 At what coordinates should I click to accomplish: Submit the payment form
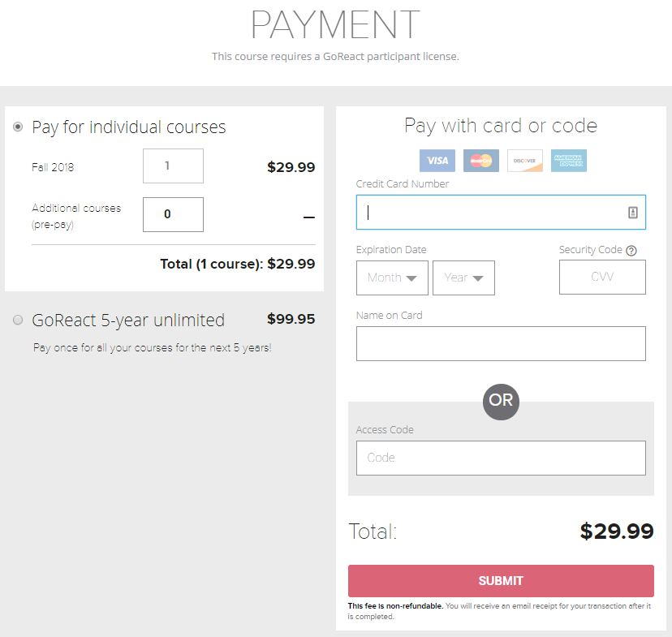click(501, 581)
